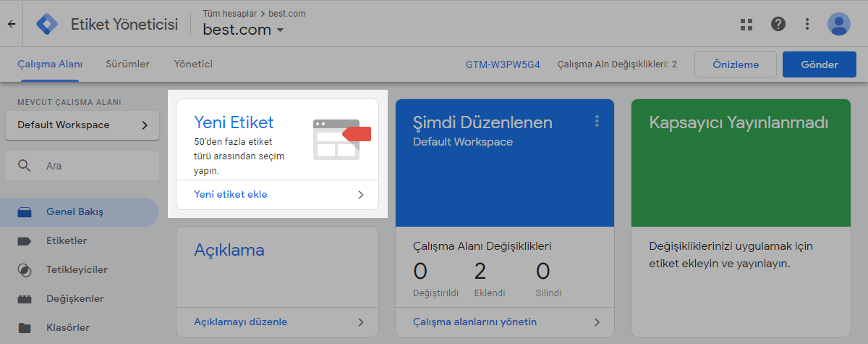Open the best.com container dropdown
The width and height of the screenshot is (868, 344).
click(244, 30)
